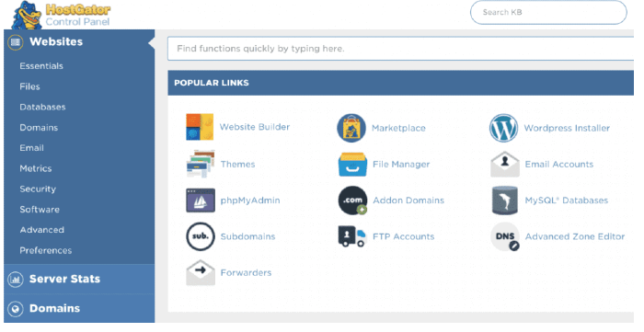Open the MySQL Databases dolphin icon
Image resolution: width=644 pixels, height=332 pixels.
(505, 200)
